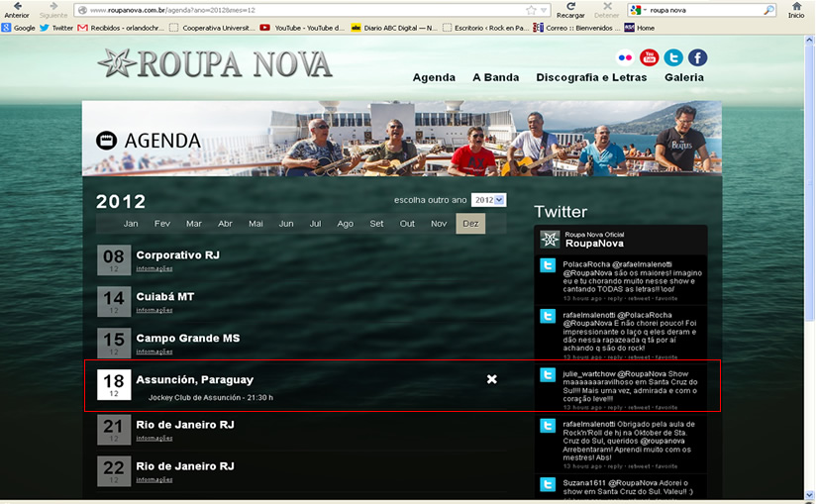Click the Roupa Nova star logo
Screen dimensions: 818x504
point(117,63)
